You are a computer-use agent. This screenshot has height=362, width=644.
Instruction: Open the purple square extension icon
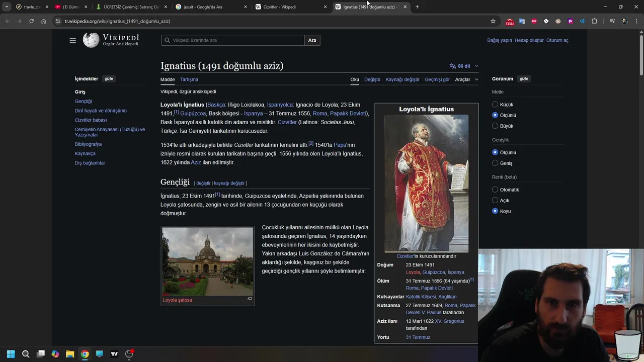(570, 21)
